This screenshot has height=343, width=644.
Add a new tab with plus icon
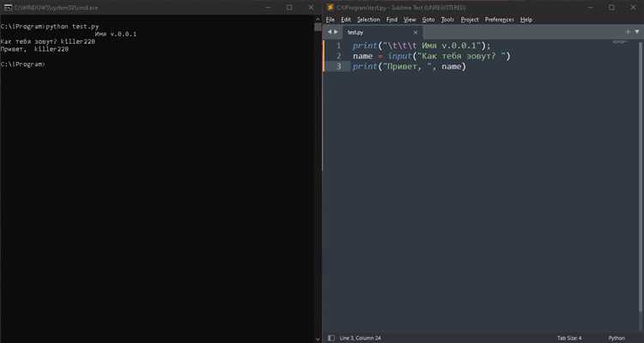(628, 32)
